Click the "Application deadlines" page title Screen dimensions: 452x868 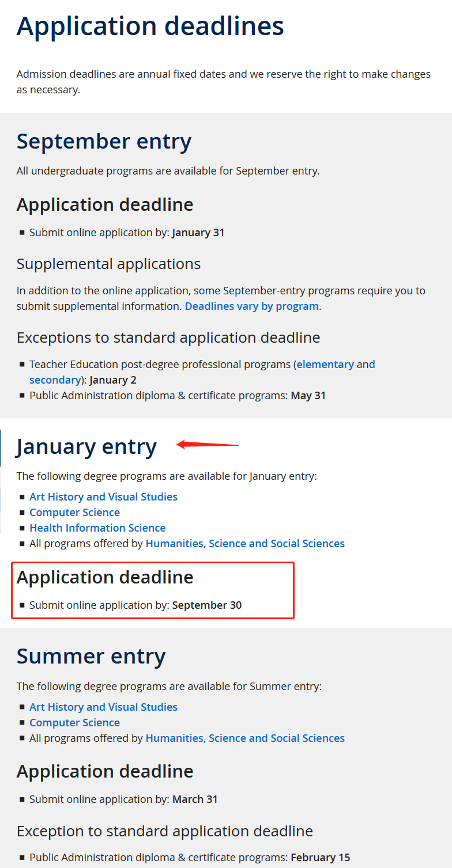pos(150,26)
